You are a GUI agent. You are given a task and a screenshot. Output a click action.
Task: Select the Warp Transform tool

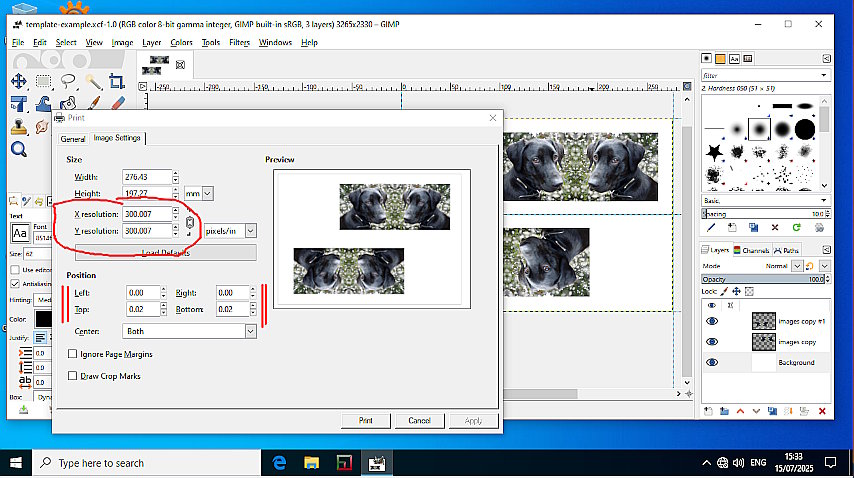44,103
